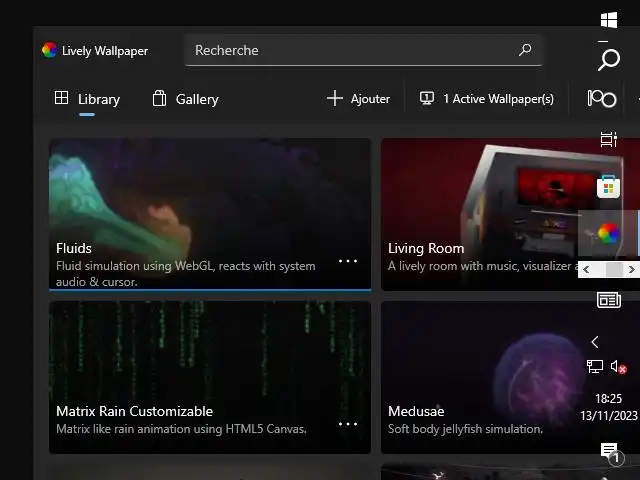Click the date 13/11/2023
640x480 pixels.
pos(609,416)
